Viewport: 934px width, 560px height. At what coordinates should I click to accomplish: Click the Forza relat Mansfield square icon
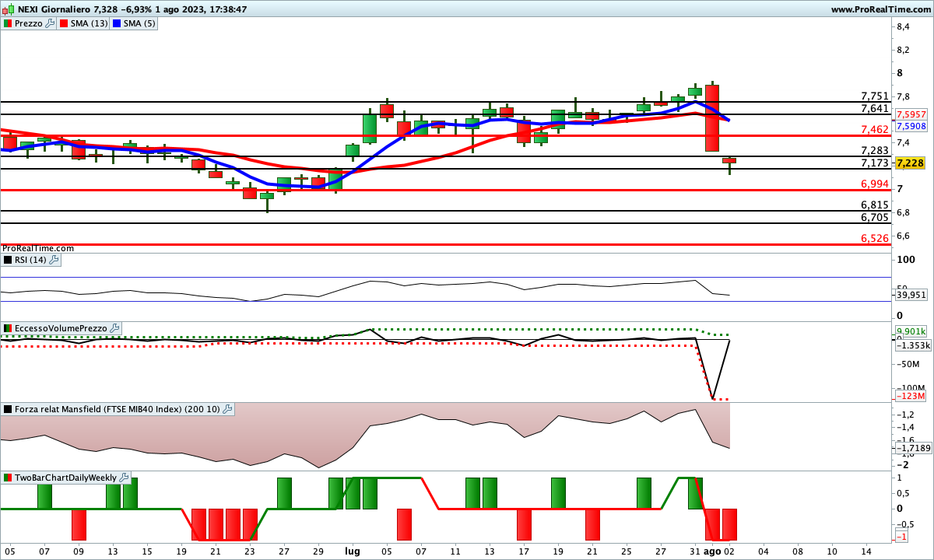(8, 408)
